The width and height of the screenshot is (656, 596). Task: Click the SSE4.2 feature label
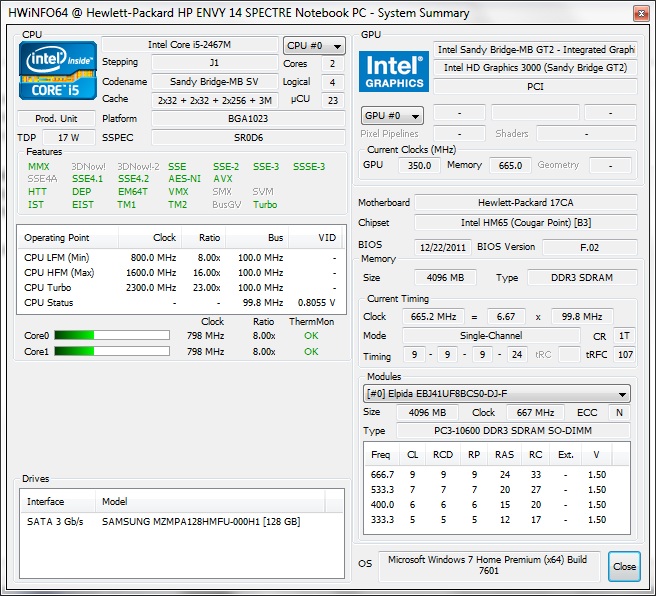[133, 179]
